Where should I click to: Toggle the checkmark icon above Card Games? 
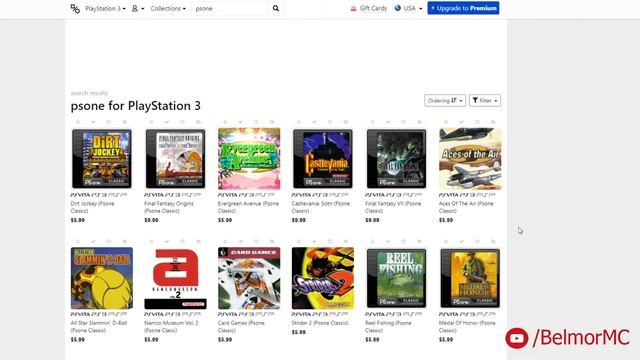click(x=241, y=242)
